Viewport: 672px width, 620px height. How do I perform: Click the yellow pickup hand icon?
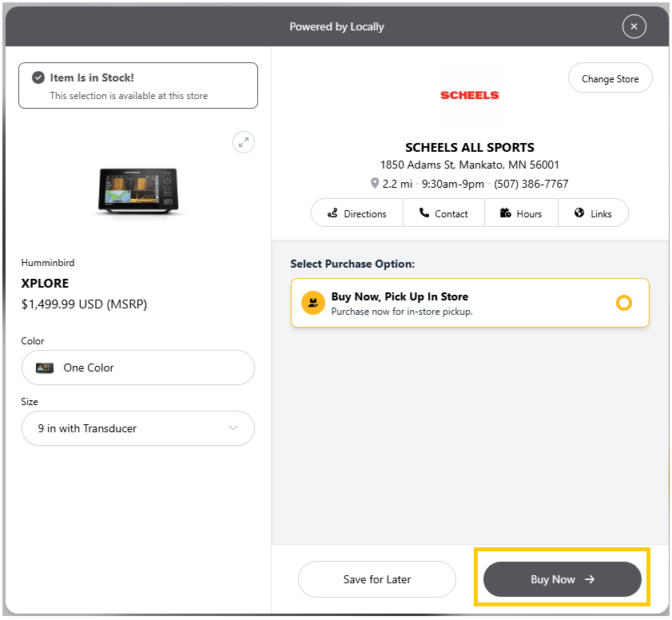click(313, 303)
